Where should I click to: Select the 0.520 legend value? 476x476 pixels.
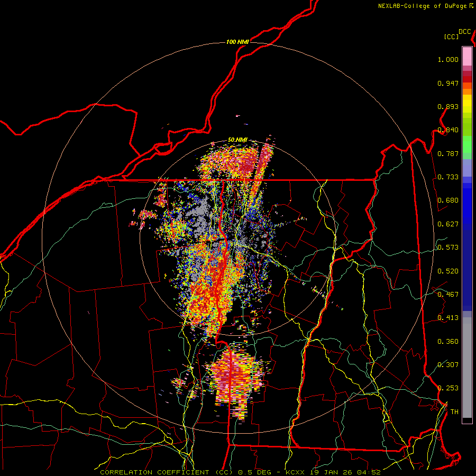[x=448, y=271]
